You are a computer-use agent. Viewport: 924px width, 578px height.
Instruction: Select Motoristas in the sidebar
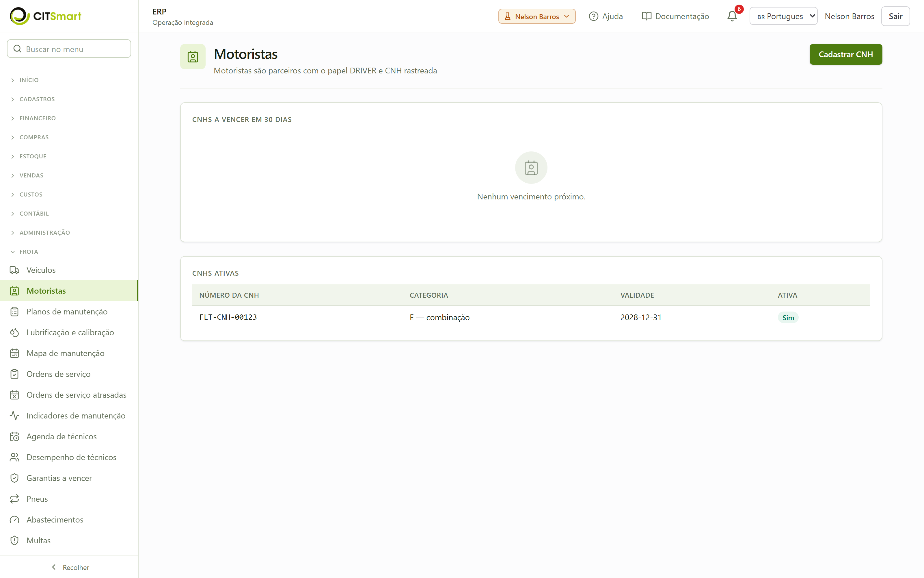69,291
